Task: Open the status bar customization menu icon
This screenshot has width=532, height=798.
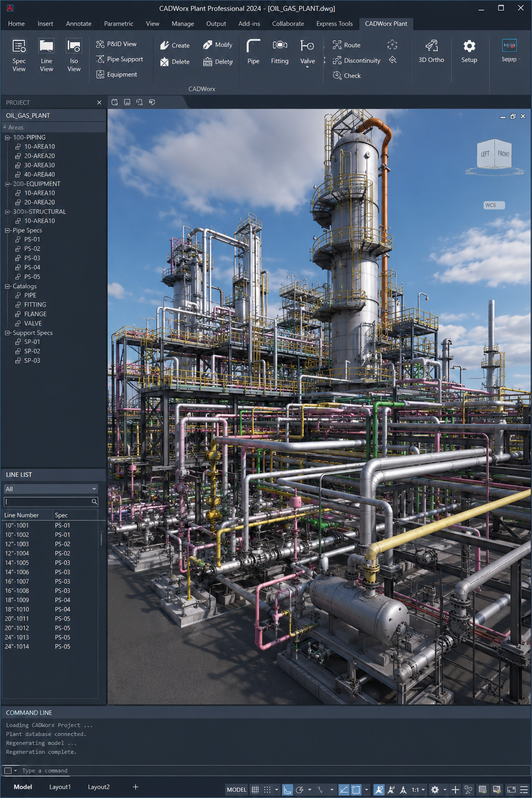Action: click(x=523, y=790)
